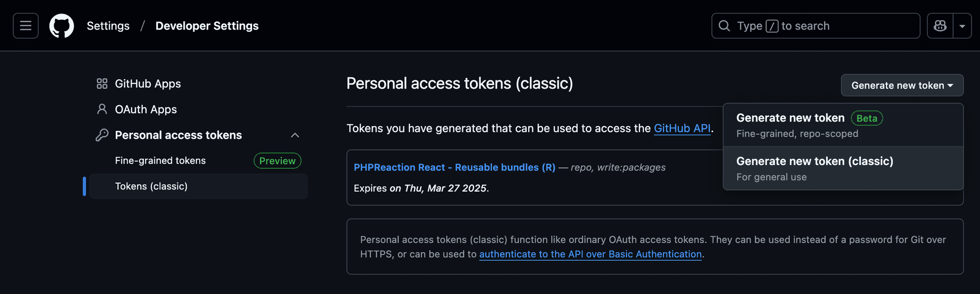Select Fine-grained tokens in the sidebar
980x294 pixels.
pos(160,161)
